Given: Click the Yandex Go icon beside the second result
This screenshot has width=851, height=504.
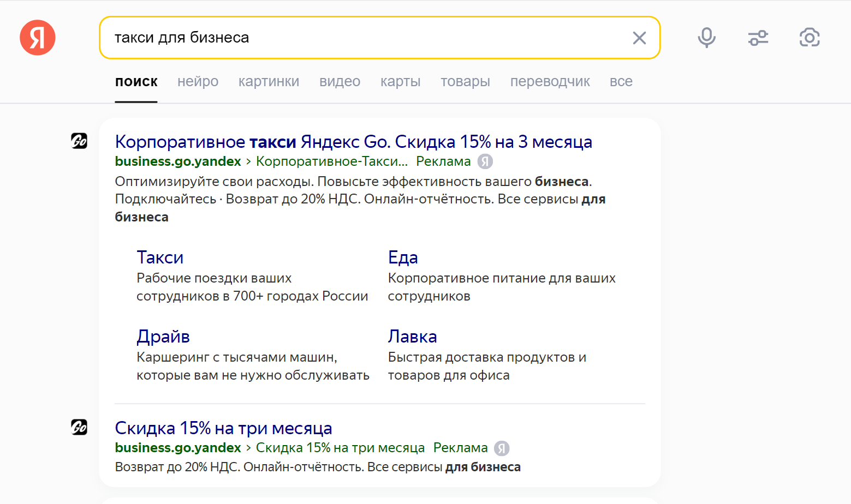Looking at the screenshot, I should (x=79, y=428).
